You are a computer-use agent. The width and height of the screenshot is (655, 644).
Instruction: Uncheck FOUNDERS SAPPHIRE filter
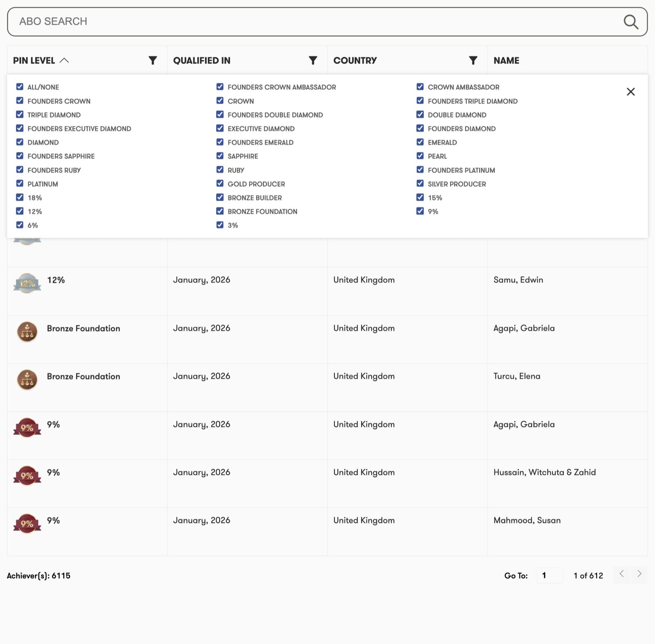point(20,156)
